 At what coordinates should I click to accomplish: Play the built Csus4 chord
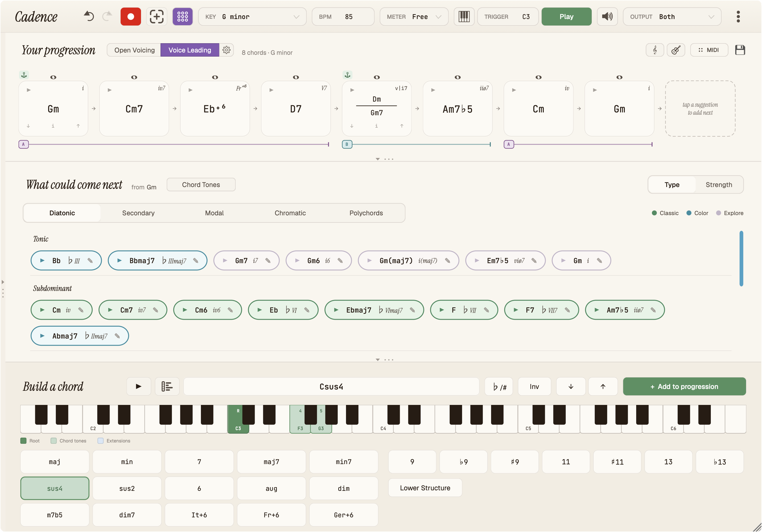click(139, 386)
